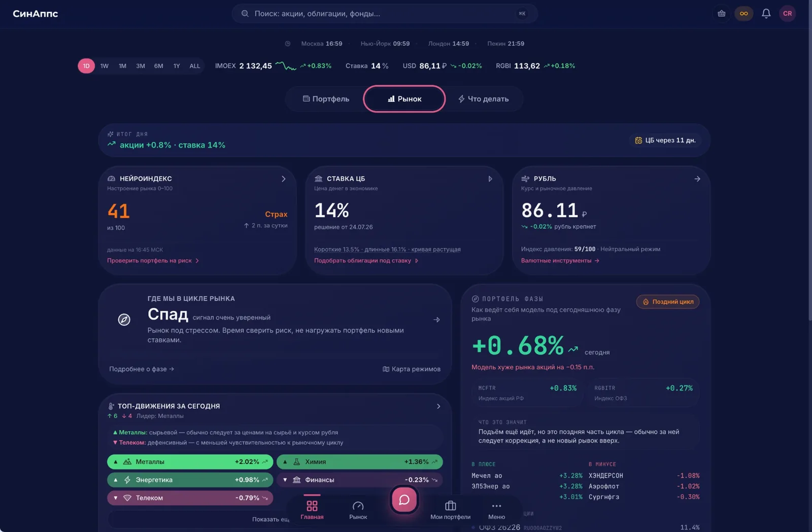Open the RGBITR index tile
Image resolution: width=812 pixels, height=532 pixels.
click(644, 393)
